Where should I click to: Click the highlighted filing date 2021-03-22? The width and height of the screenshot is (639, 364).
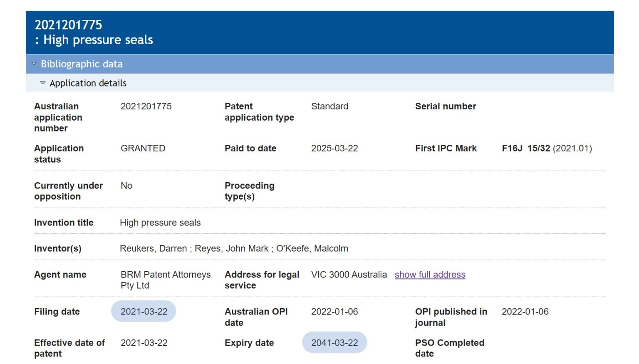[x=144, y=311]
